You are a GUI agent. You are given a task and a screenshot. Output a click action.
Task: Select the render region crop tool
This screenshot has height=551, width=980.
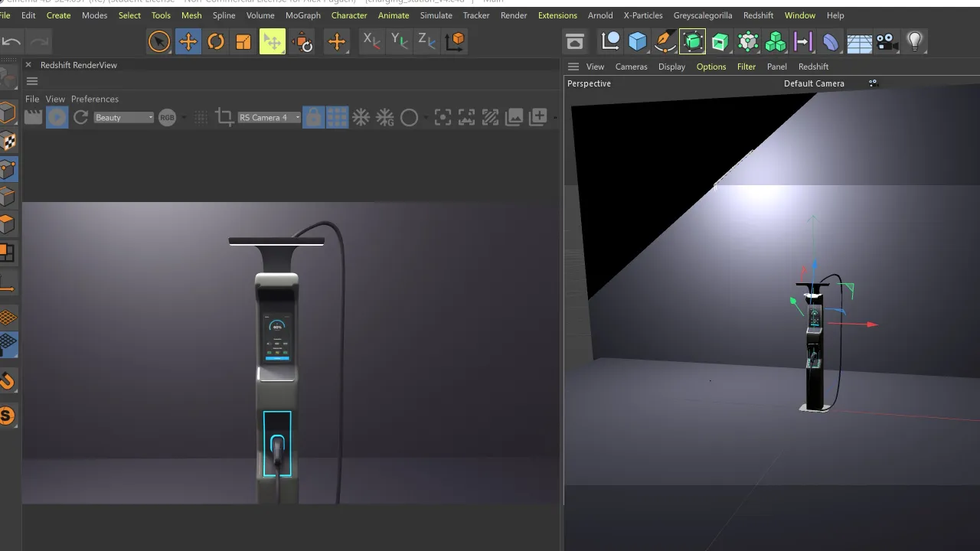point(224,117)
